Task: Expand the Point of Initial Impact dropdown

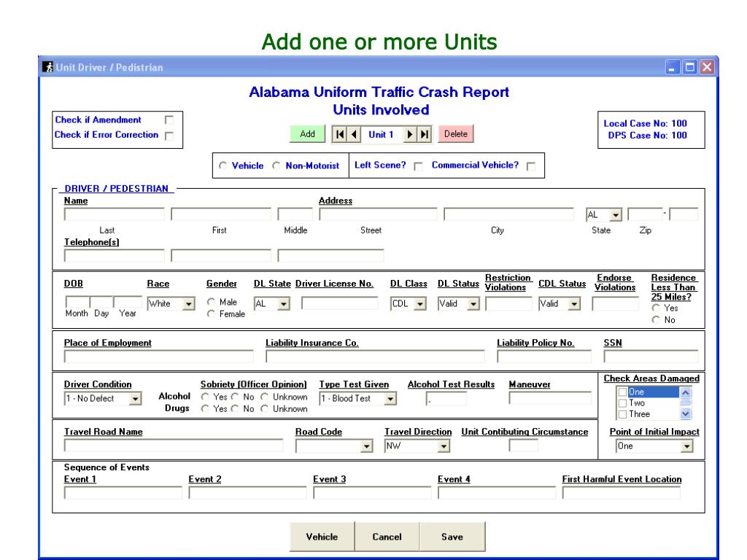Action: coord(686,446)
